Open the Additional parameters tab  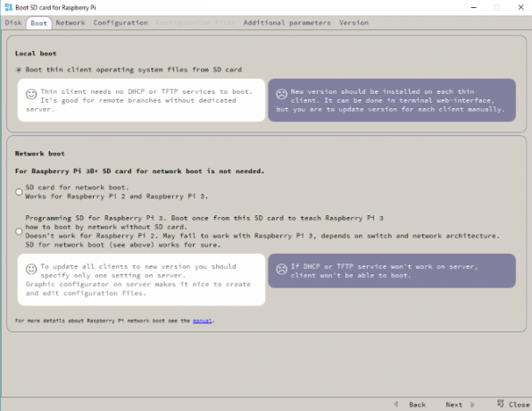(287, 22)
